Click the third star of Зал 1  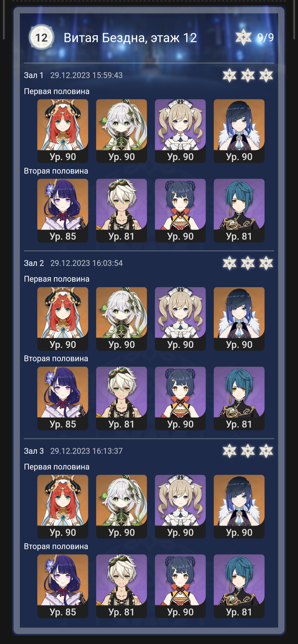click(266, 75)
